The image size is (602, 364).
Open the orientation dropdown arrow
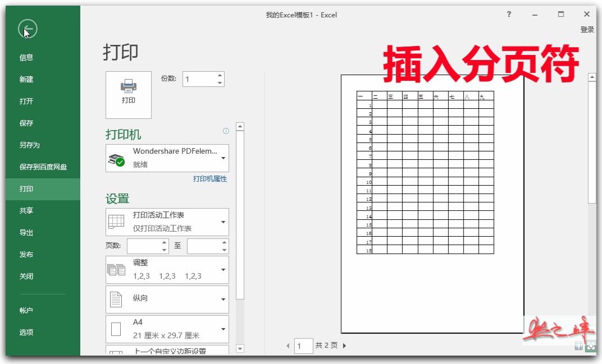click(222, 299)
